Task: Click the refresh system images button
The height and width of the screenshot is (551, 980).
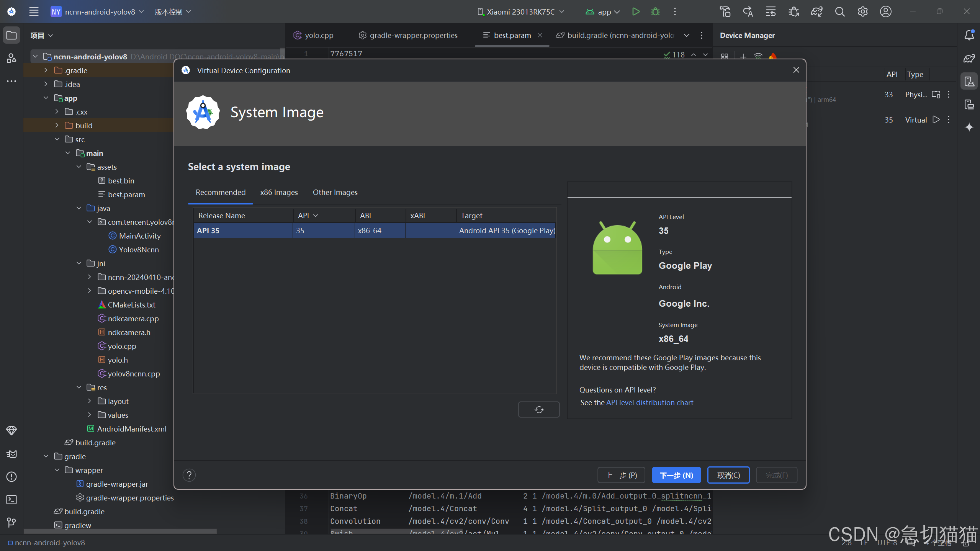Action: (x=539, y=410)
